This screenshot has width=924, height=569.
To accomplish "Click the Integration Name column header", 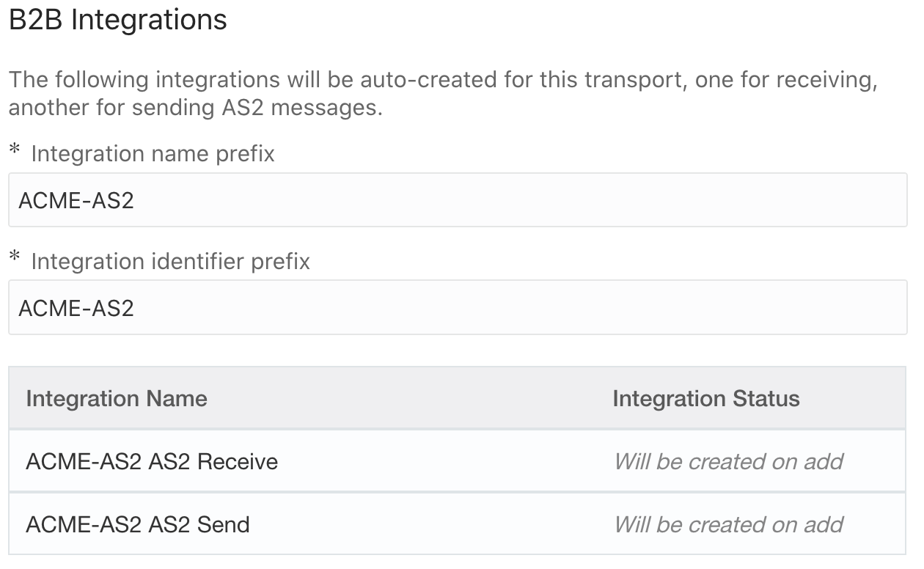I will pyautogui.click(x=117, y=398).
